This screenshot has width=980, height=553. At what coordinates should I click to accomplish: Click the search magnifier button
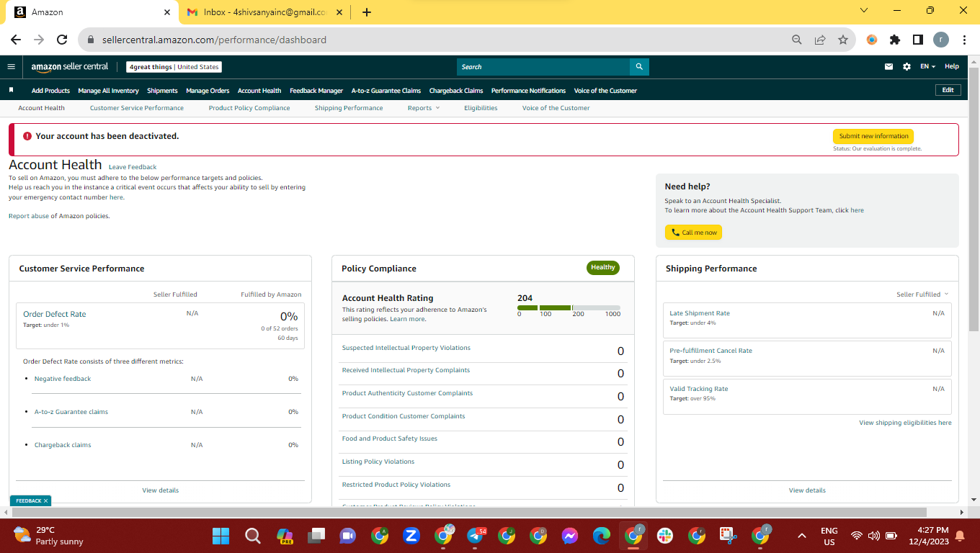click(x=639, y=67)
